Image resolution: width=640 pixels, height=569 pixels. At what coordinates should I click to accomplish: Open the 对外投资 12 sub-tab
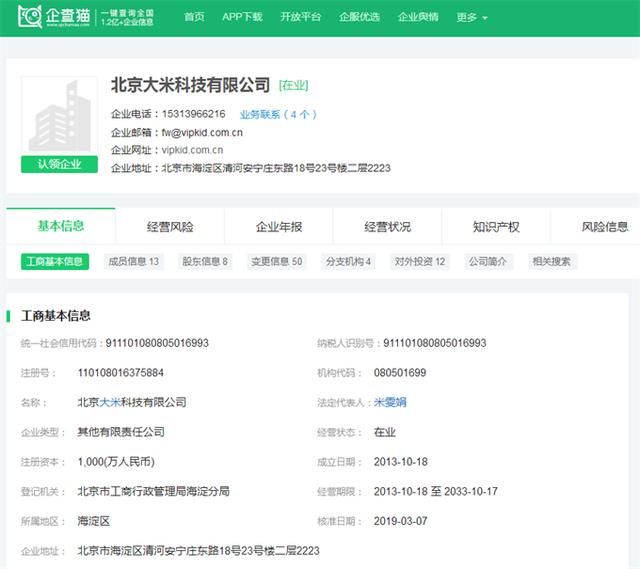coord(420,262)
